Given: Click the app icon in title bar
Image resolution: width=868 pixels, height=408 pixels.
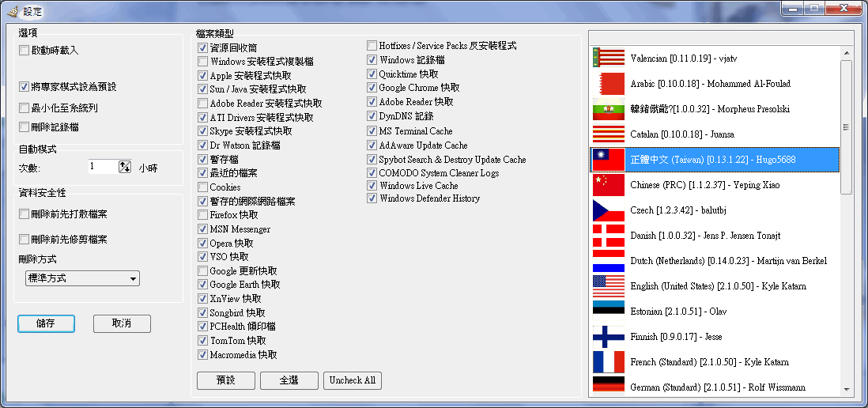Looking at the screenshot, I should (11, 11).
